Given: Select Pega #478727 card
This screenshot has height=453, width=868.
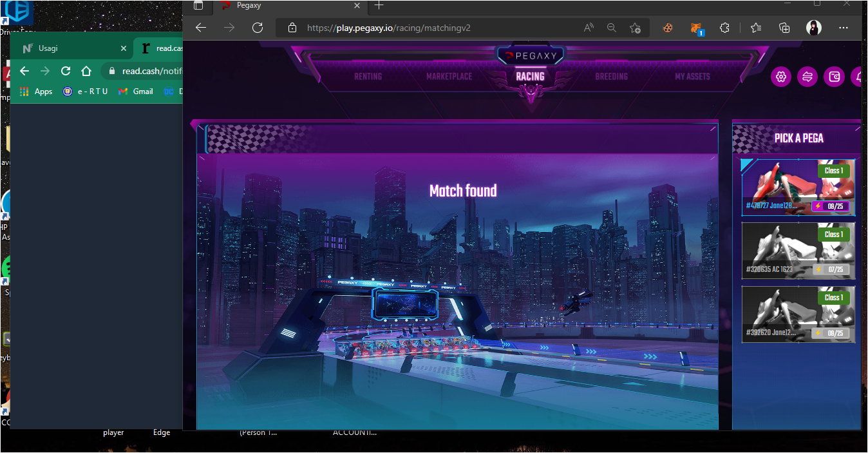Looking at the screenshot, I should coord(798,187).
